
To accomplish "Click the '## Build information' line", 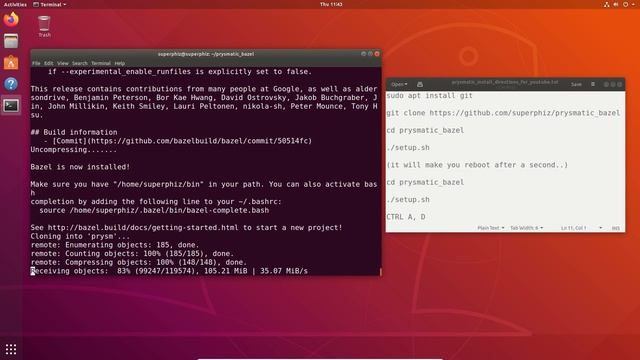I will (74, 132).
